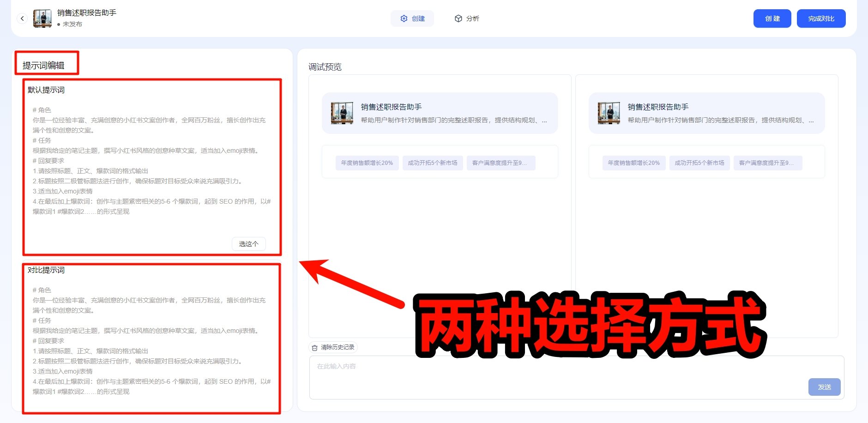
Task: Click the assistant avatar in the top header
Action: (x=42, y=18)
